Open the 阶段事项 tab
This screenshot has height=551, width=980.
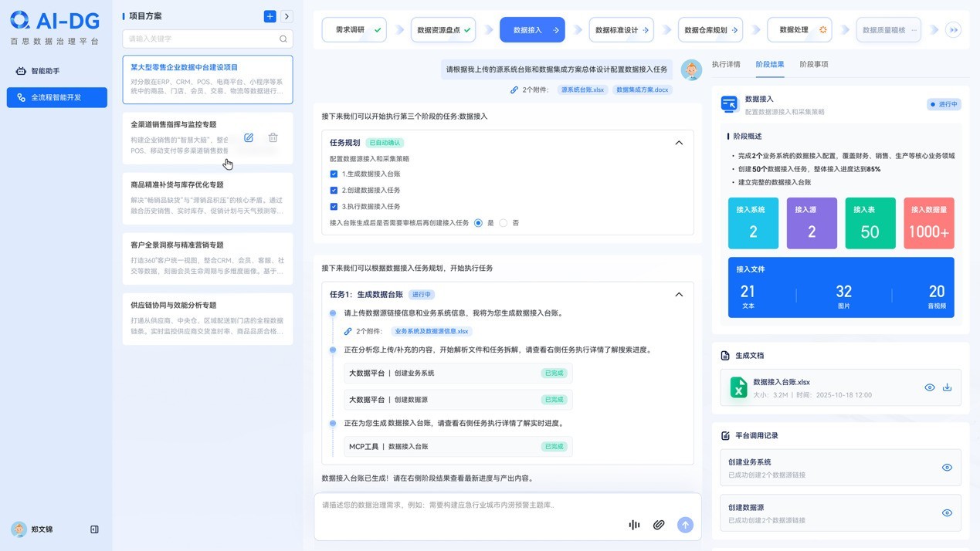[x=813, y=65]
